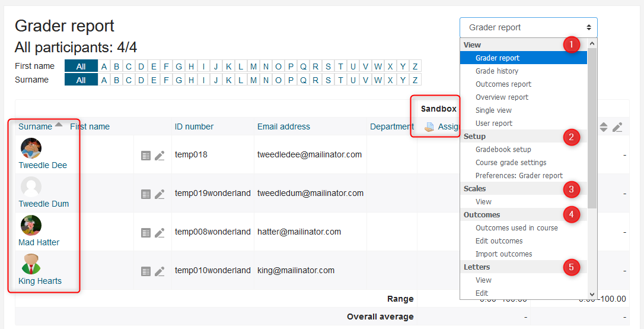This screenshot has height=329, width=644.
Task: Filter First name by letter M
Action: pos(253,66)
